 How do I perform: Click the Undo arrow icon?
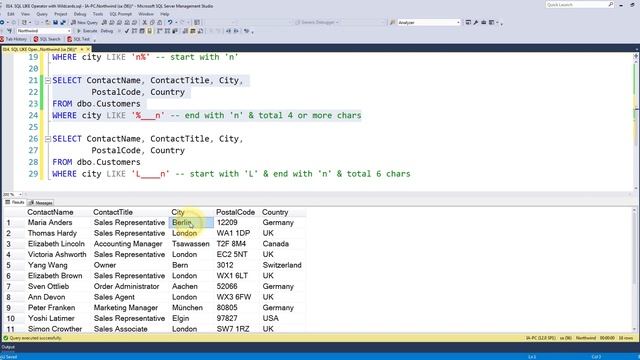170,22
